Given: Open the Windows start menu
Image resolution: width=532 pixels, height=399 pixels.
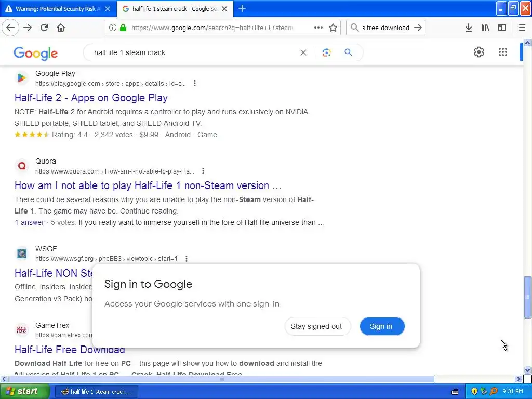Looking at the screenshot, I should 25,391.
